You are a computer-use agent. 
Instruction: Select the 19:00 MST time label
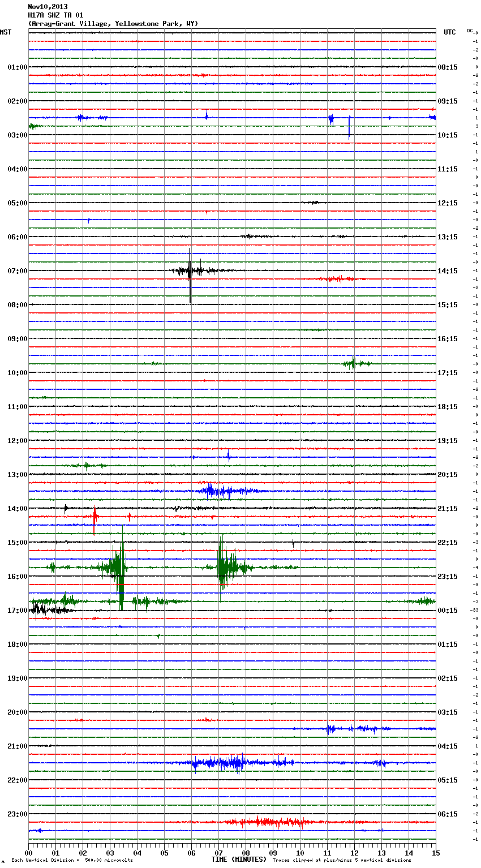[18, 678]
